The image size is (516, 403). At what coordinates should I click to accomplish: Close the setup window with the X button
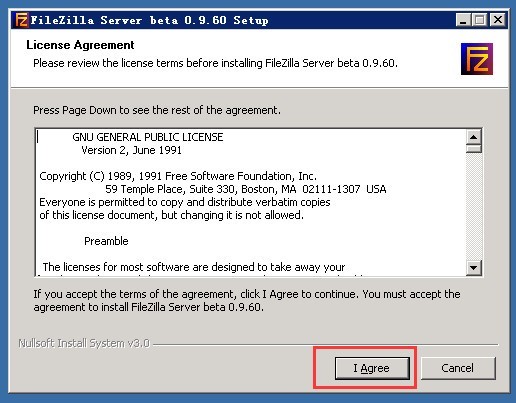tap(498, 20)
